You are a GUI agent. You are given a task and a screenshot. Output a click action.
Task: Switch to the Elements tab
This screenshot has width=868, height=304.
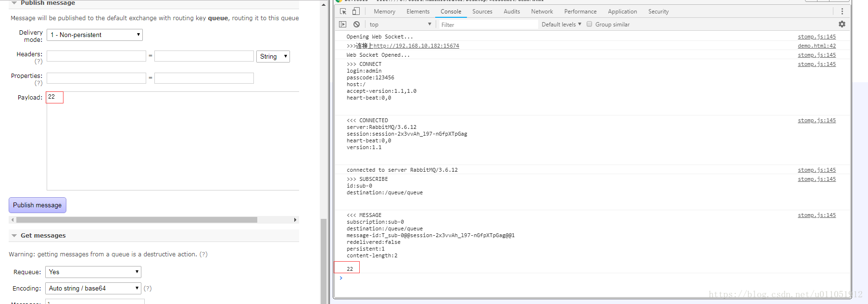(x=418, y=12)
